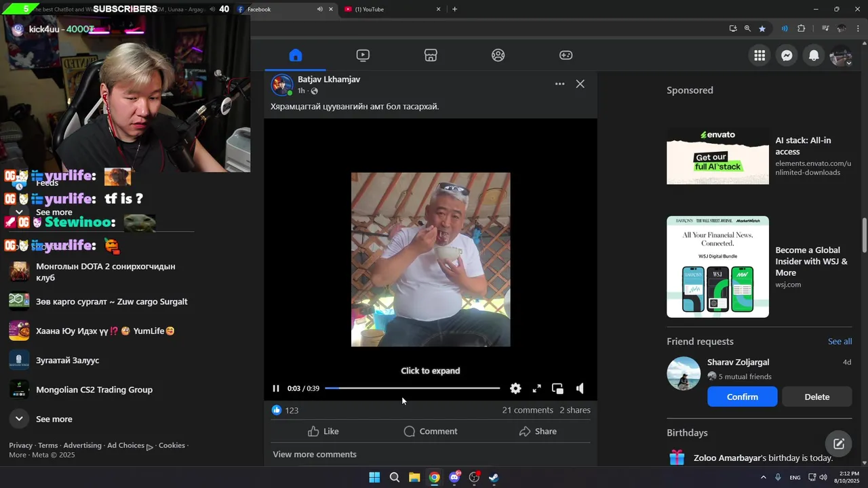868x488 pixels.
Task: Open the account profile menu
Action: (841, 56)
